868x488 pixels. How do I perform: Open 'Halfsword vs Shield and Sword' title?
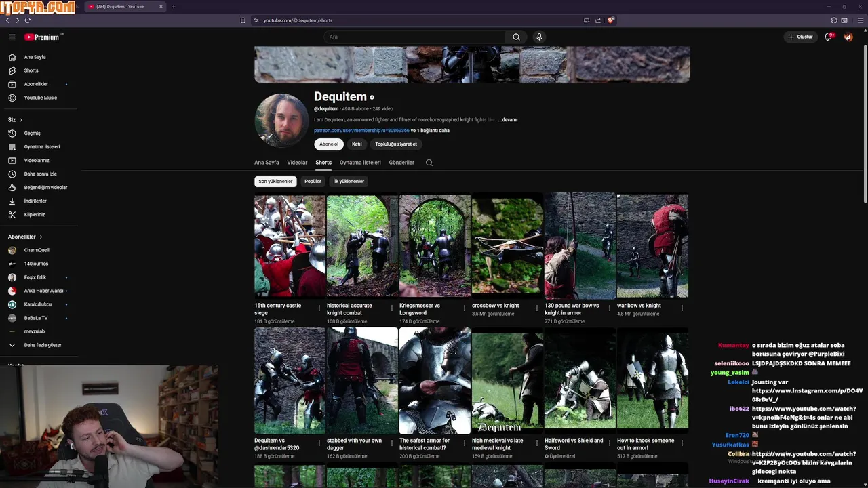[x=574, y=444]
